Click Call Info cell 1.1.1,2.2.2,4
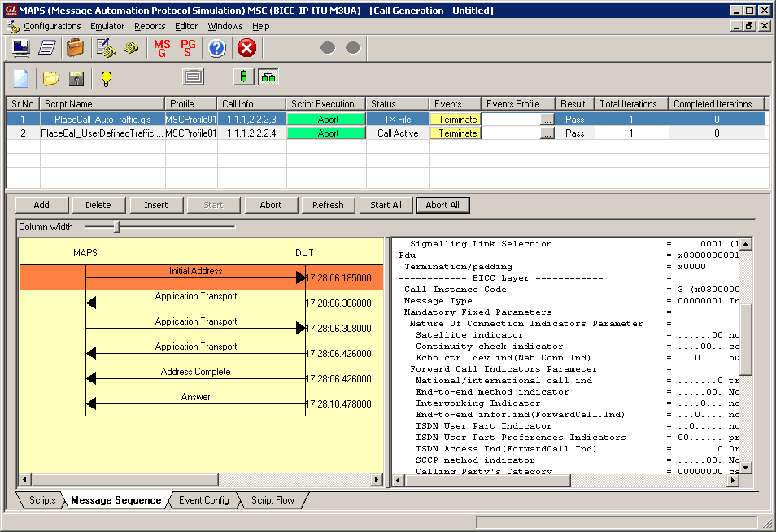The width and height of the screenshot is (776, 532). 251,133
